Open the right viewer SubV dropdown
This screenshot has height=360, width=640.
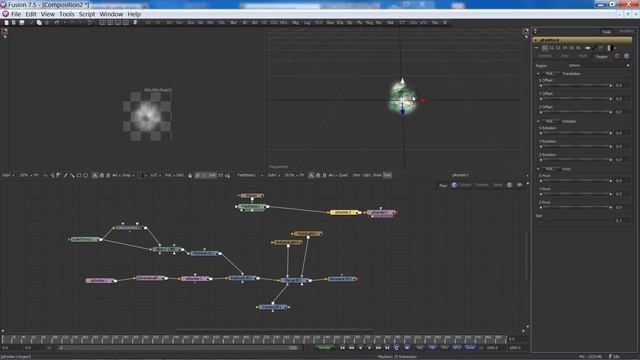(273, 175)
